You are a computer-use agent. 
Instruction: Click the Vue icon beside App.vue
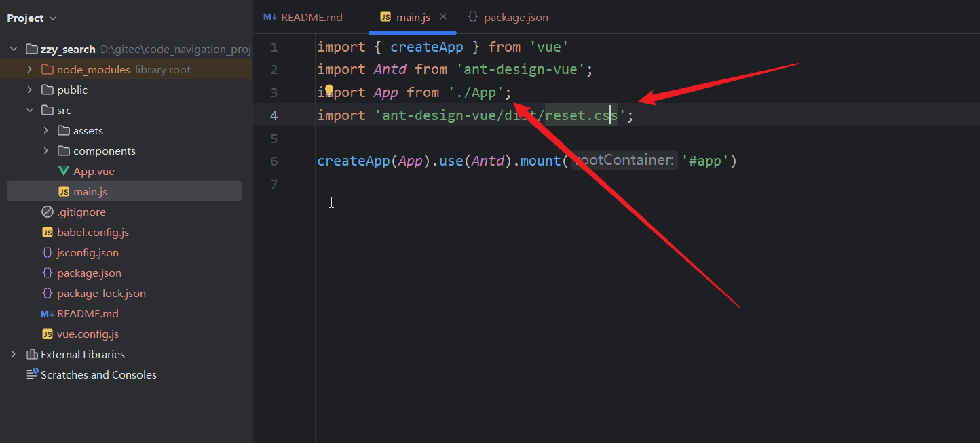(x=64, y=171)
